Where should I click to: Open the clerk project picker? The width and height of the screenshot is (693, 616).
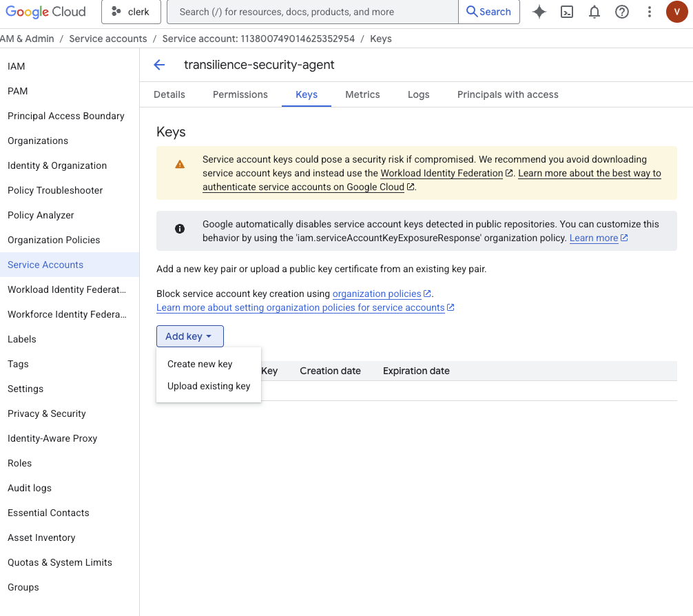[x=131, y=12]
